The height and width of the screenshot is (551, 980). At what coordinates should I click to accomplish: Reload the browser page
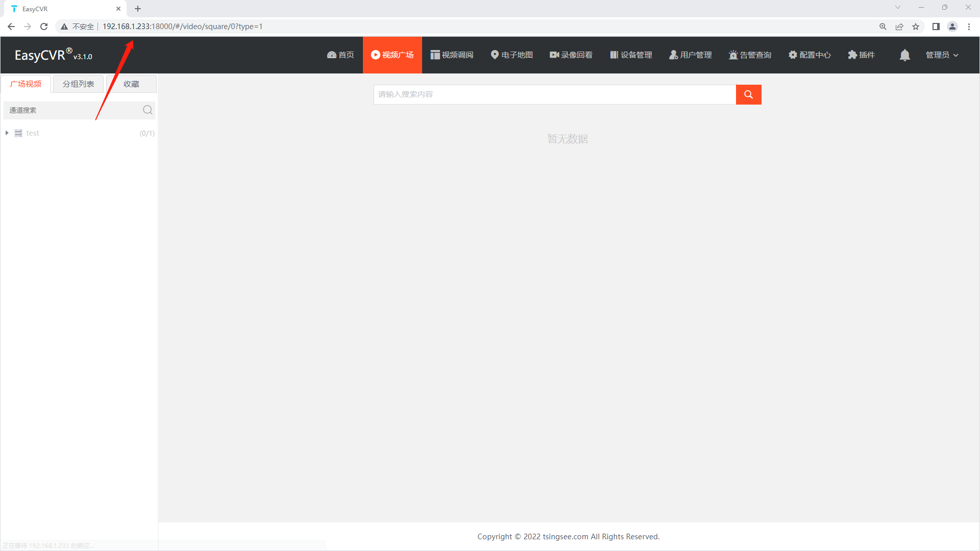click(x=44, y=27)
